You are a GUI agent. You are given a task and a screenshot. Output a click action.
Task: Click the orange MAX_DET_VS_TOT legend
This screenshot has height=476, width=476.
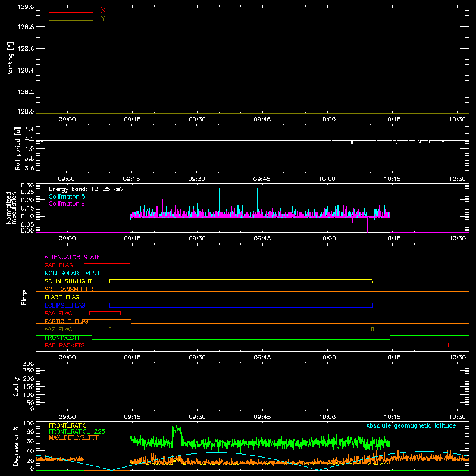(x=74, y=437)
